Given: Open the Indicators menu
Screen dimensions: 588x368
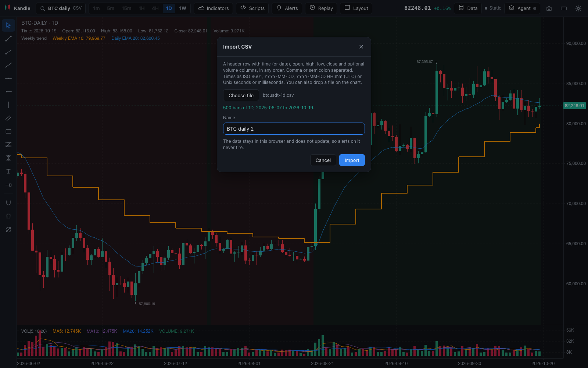Looking at the screenshot, I should pyautogui.click(x=213, y=8).
